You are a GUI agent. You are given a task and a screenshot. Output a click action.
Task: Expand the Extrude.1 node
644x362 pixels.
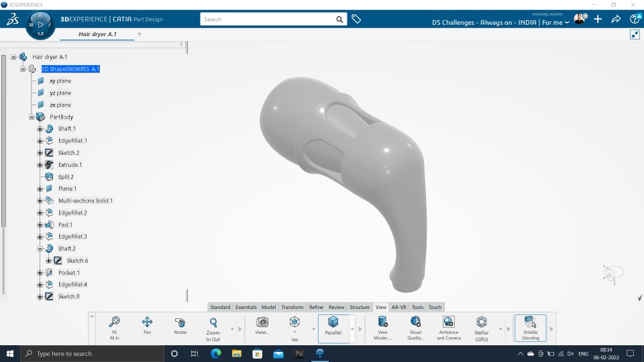(40, 165)
